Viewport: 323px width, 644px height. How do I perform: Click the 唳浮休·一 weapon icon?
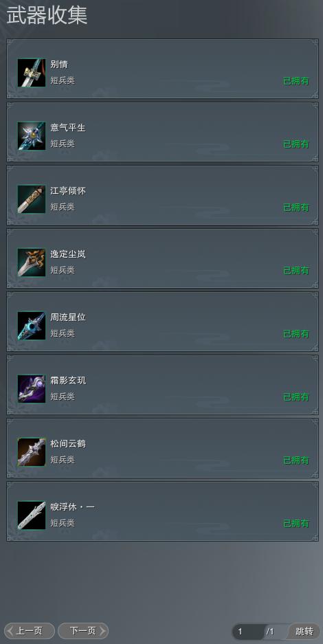(32, 515)
